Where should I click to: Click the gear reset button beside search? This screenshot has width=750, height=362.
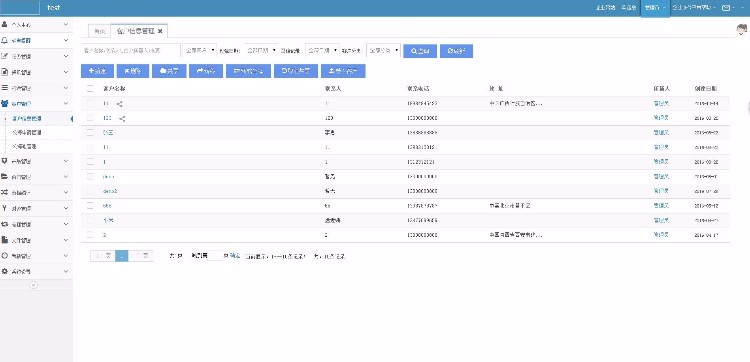456,51
